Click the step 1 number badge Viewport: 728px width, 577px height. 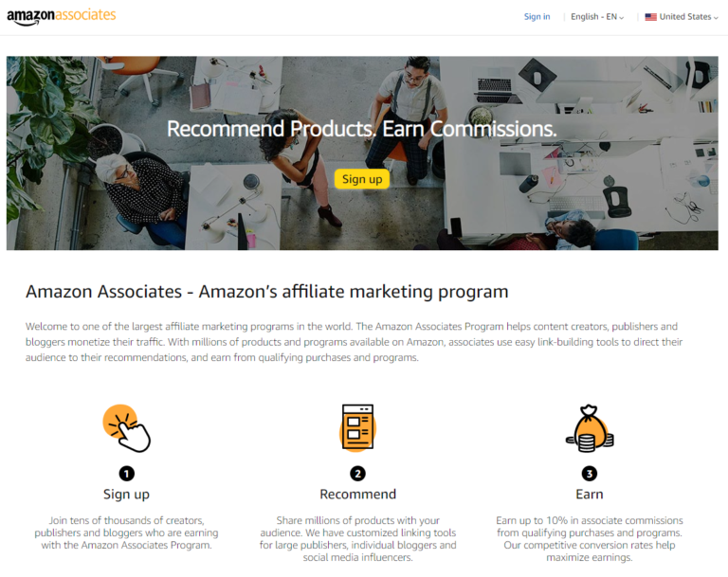[126, 474]
